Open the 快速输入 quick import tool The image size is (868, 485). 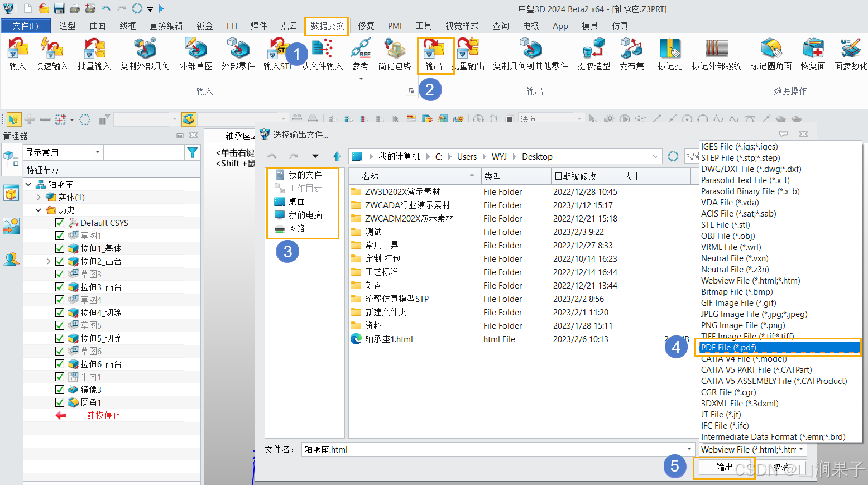(x=51, y=54)
